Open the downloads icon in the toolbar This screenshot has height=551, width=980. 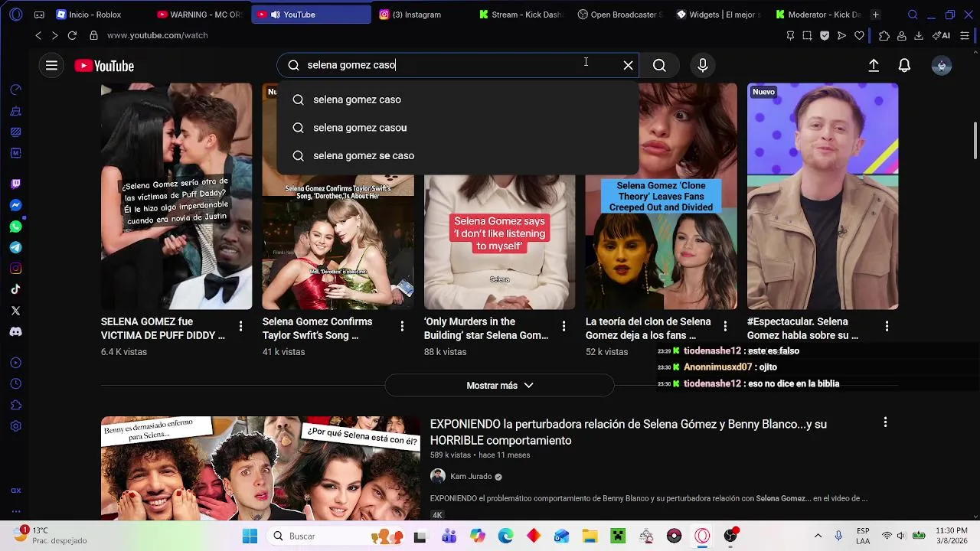tap(918, 35)
